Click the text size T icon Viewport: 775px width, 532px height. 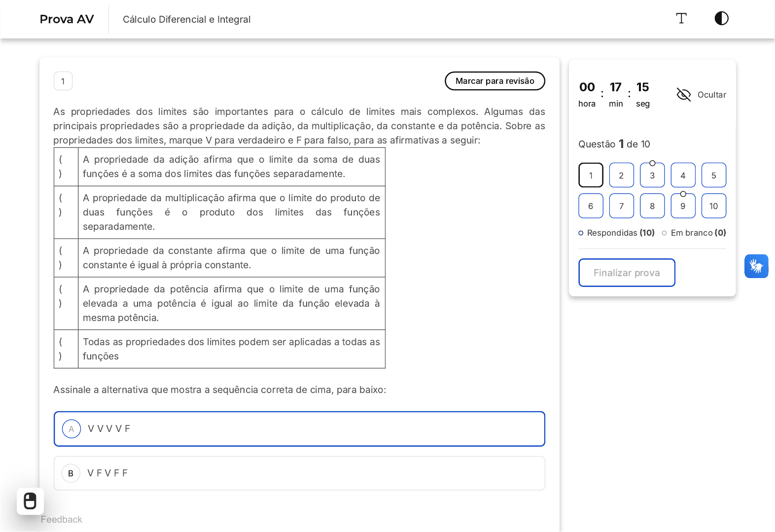[681, 19]
